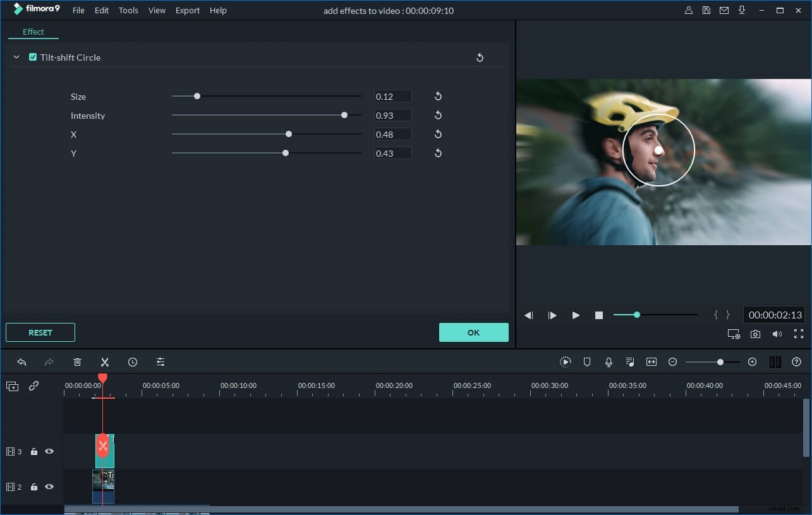Click the OK button to apply effect
Screen dimensions: 812x515
click(473, 332)
